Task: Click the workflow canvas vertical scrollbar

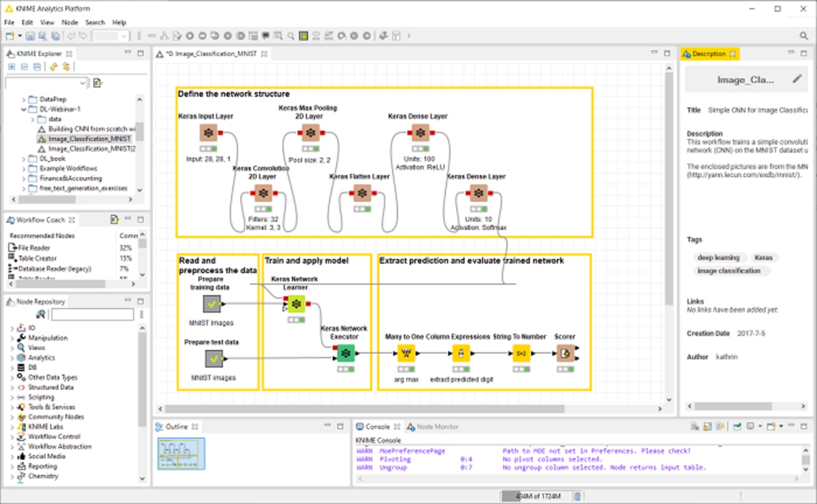Action: (669, 189)
